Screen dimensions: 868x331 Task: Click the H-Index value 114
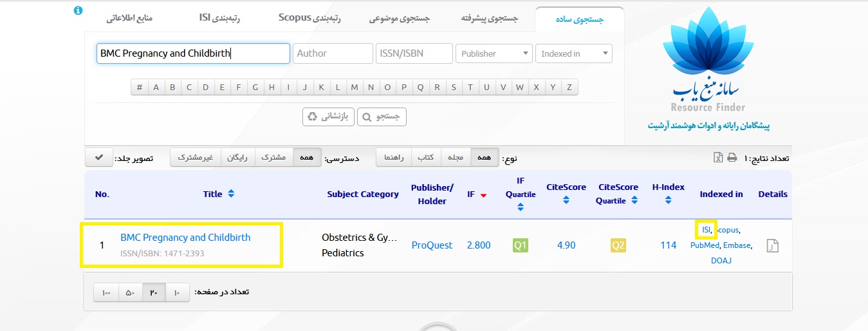[668, 245]
